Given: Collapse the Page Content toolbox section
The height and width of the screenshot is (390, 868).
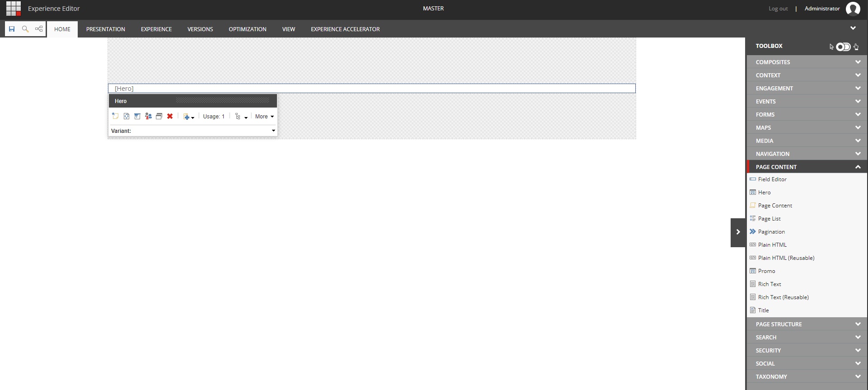Looking at the screenshot, I should [x=807, y=167].
